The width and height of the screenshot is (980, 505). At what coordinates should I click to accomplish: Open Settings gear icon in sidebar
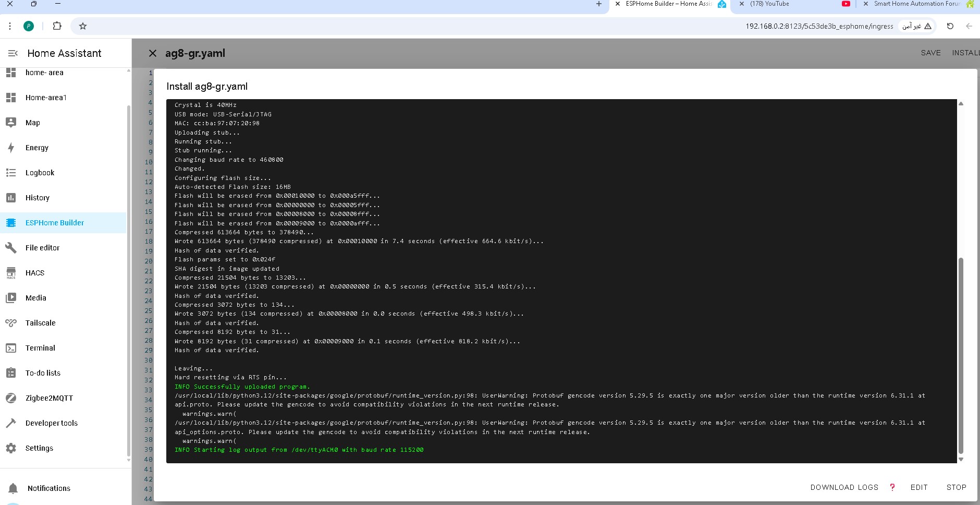[11, 448]
